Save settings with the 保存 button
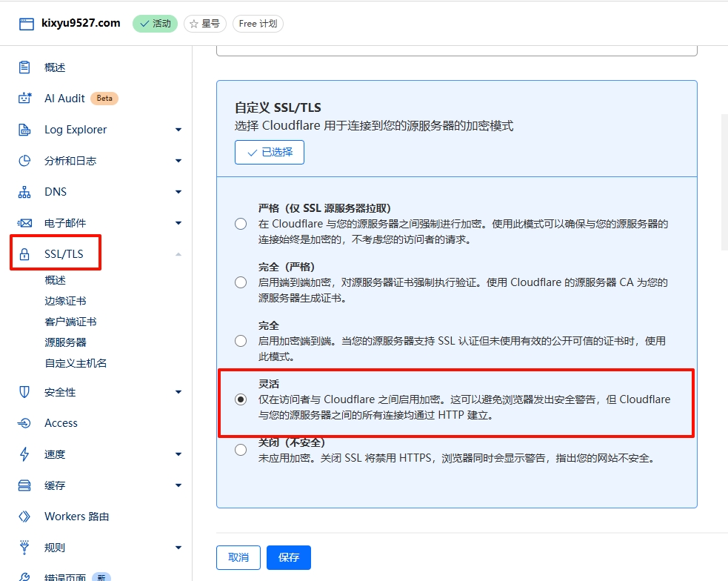728x581 pixels. point(289,557)
